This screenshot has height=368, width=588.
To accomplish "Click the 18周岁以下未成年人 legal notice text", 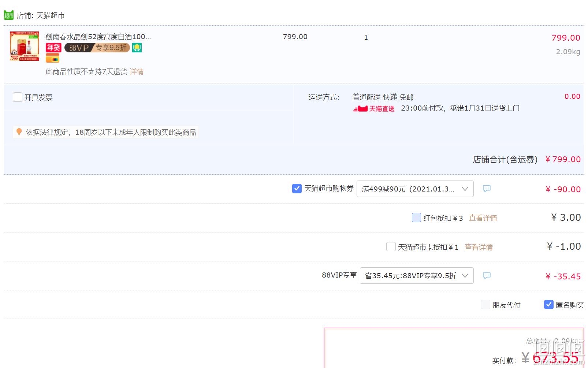I will click(x=111, y=132).
